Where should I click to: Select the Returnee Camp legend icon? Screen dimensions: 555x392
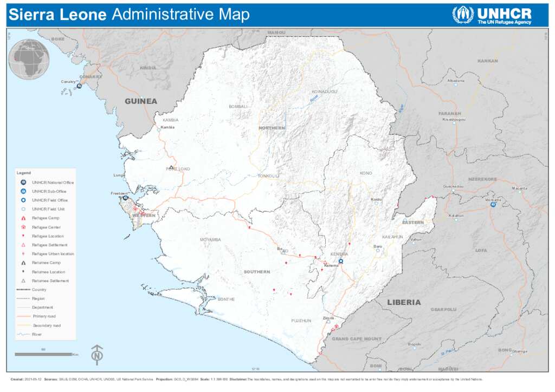[x=23, y=263]
